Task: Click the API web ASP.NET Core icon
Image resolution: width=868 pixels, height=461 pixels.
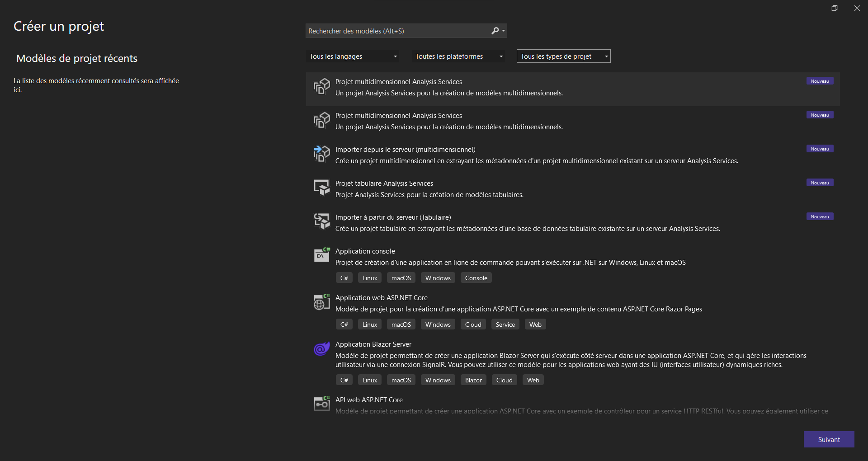Action: click(x=322, y=404)
